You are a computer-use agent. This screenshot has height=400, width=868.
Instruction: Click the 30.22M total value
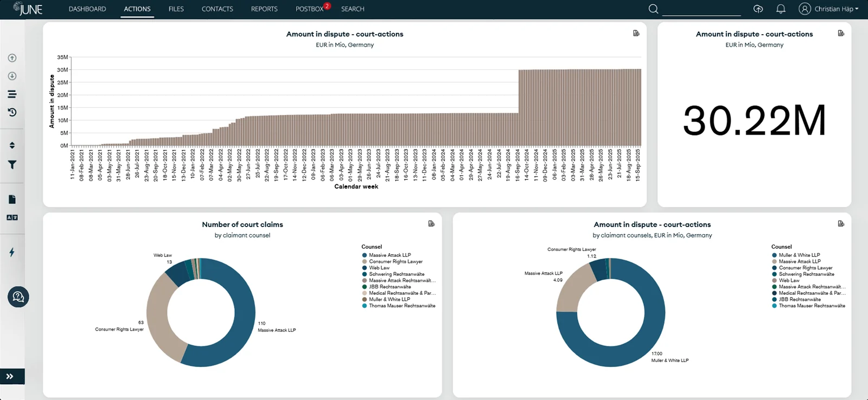tap(754, 120)
